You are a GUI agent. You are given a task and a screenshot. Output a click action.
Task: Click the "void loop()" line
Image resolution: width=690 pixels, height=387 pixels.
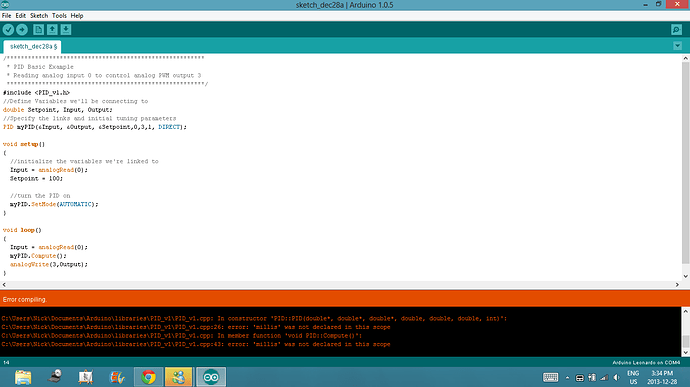pyautogui.click(x=22, y=230)
